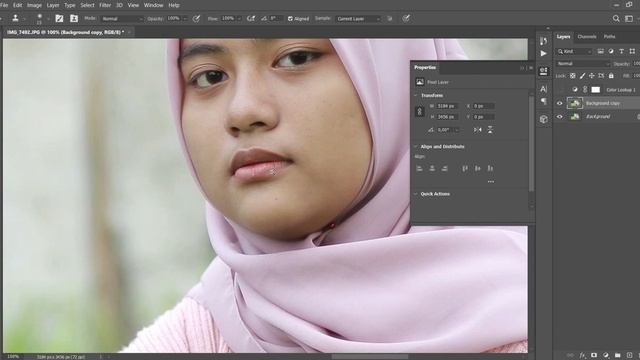This screenshot has height=360, width=640.
Task: Align top edges icon
Action: 465,168
